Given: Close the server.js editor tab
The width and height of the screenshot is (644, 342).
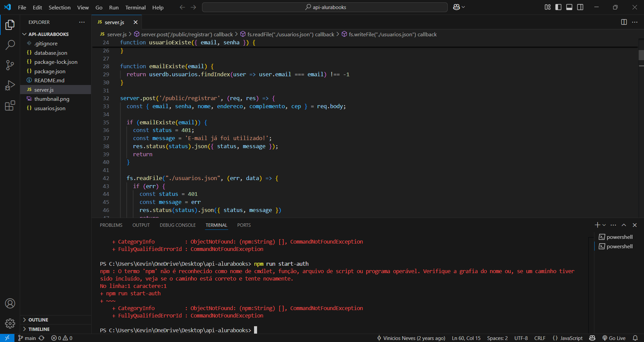Looking at the screenshot, I should [136, 22].
